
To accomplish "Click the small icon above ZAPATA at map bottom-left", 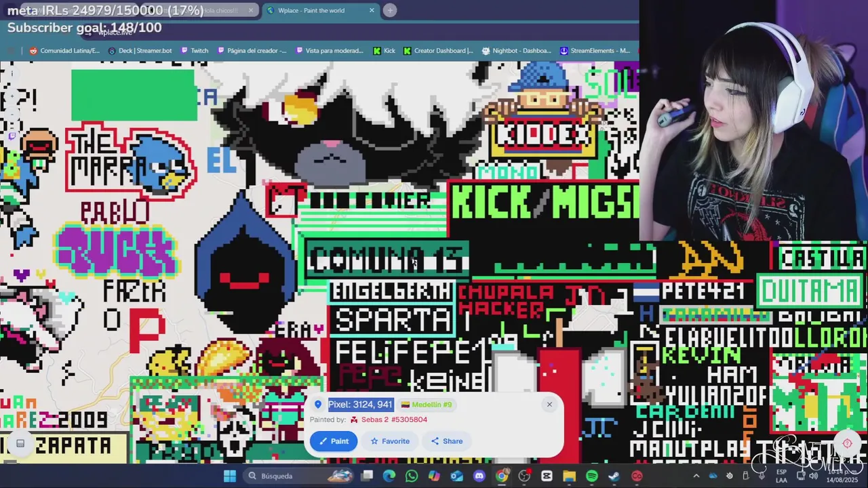I will click(x=20, y=443).
